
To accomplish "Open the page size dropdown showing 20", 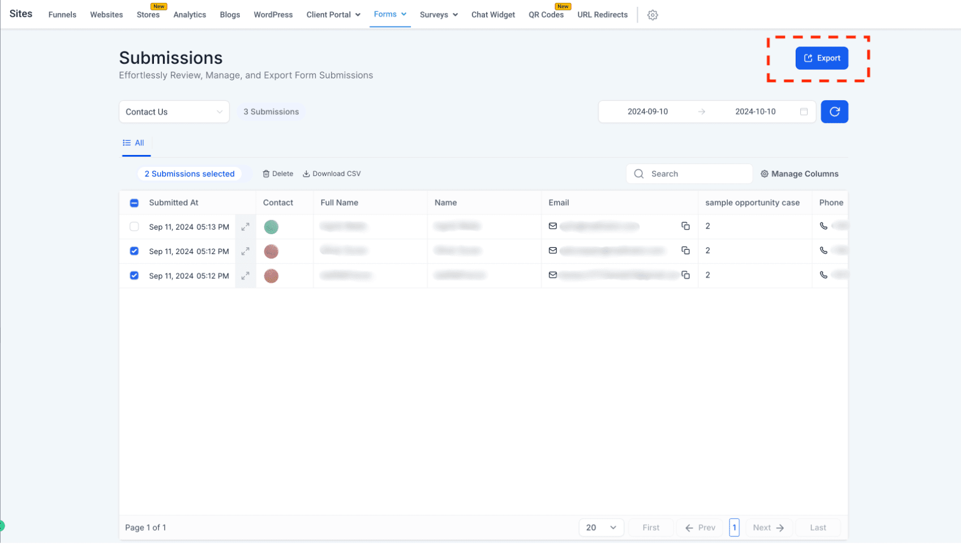I will click(x=601, y=527).
